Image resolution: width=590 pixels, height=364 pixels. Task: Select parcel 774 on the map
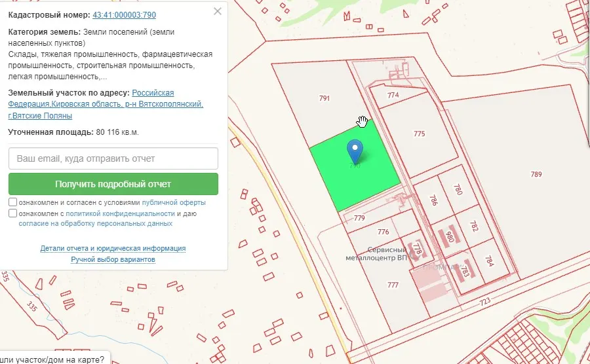(393, 95)
